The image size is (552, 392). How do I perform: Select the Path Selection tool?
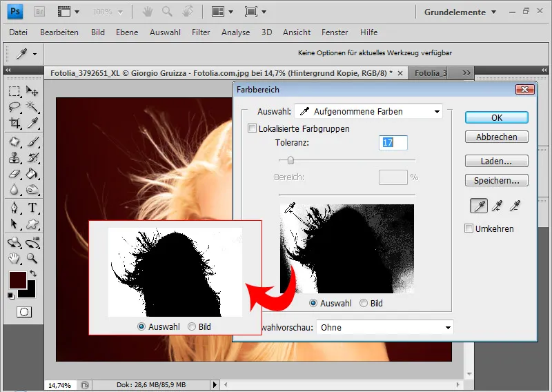pyautogui.click(x=14, y=224)
